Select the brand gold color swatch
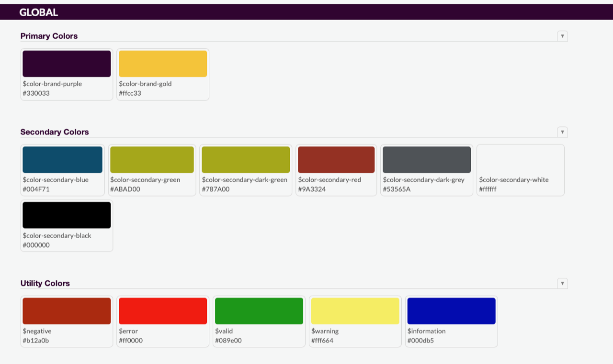The height and width of the screenshot is (364, 613). click(x=163, y=64)
